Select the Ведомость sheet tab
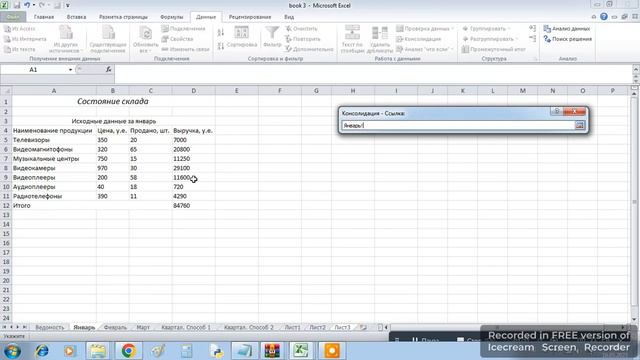The image size is (640, 360). point(50,327)
